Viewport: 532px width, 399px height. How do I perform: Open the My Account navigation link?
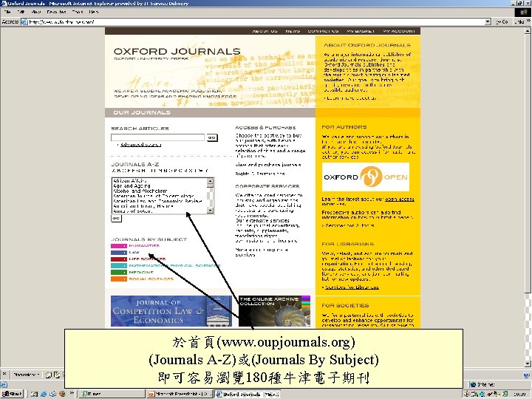coord(399,31)
